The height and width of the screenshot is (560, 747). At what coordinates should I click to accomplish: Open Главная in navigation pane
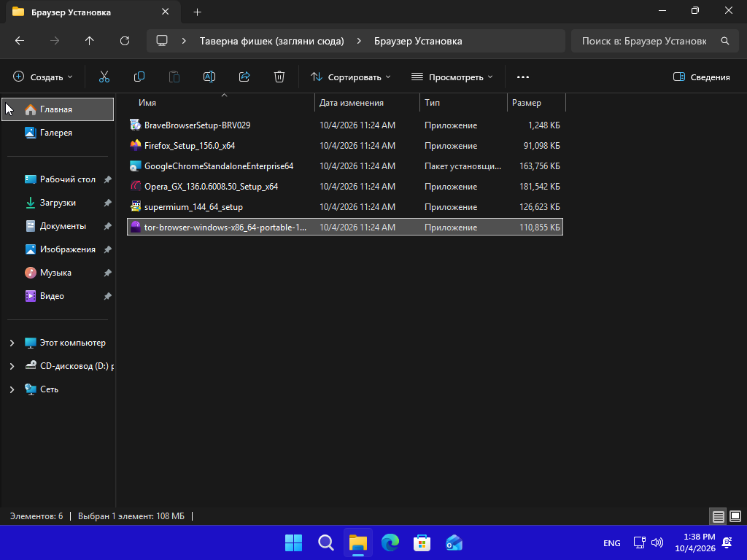tap(58, 109)
